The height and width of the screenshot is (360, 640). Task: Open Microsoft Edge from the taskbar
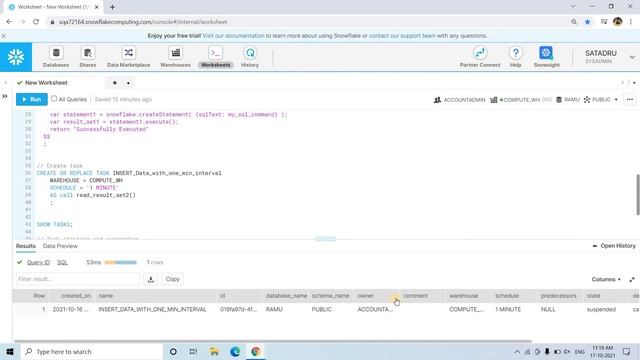(235, 351)
